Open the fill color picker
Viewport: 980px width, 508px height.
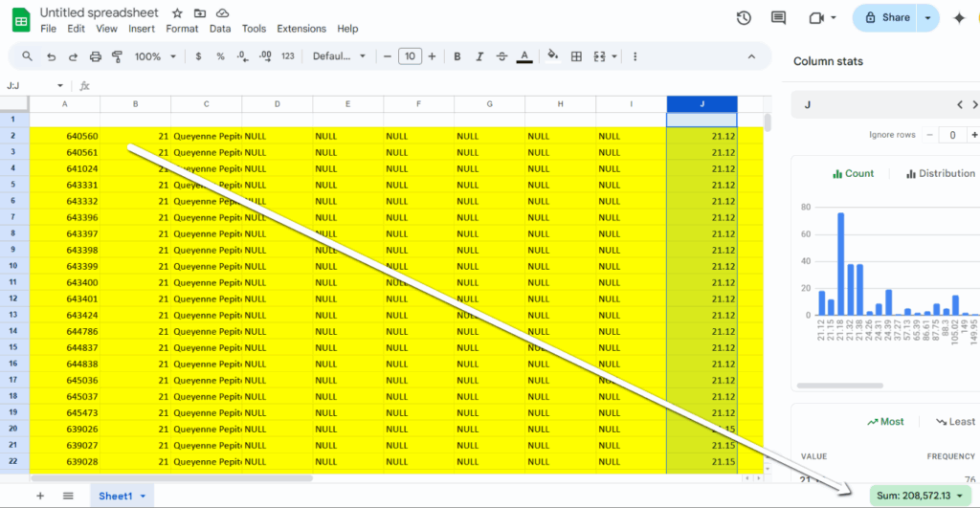552,56
